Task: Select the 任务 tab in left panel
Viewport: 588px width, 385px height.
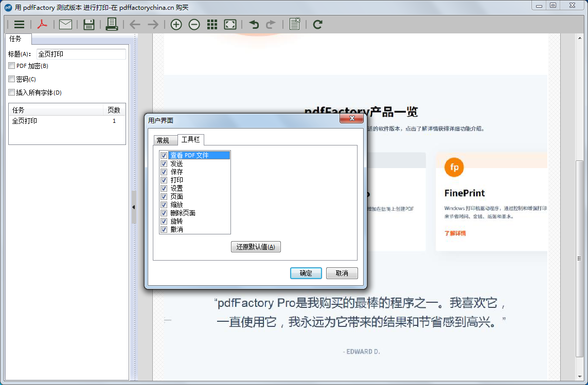Action: [17, 39]
